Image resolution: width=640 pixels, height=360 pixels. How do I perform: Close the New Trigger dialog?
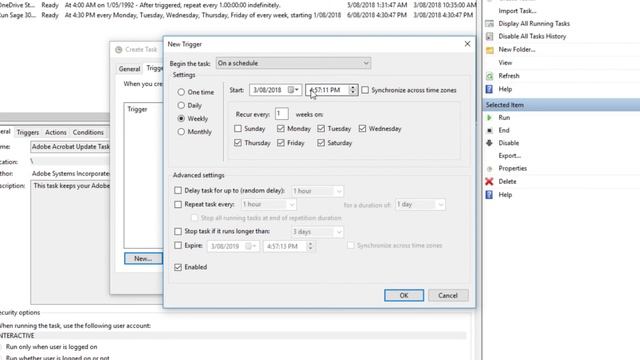467,44
